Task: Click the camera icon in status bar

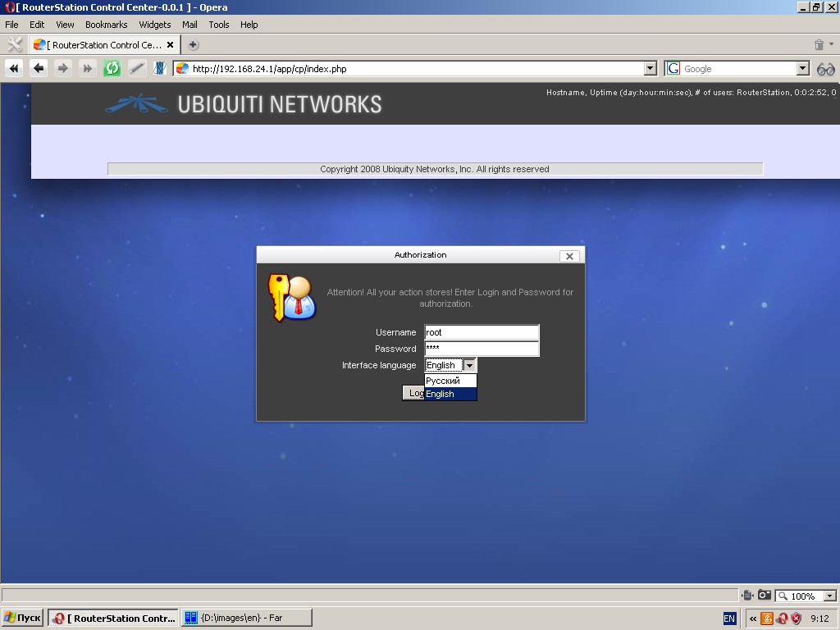Action: [x=765, y=596]
